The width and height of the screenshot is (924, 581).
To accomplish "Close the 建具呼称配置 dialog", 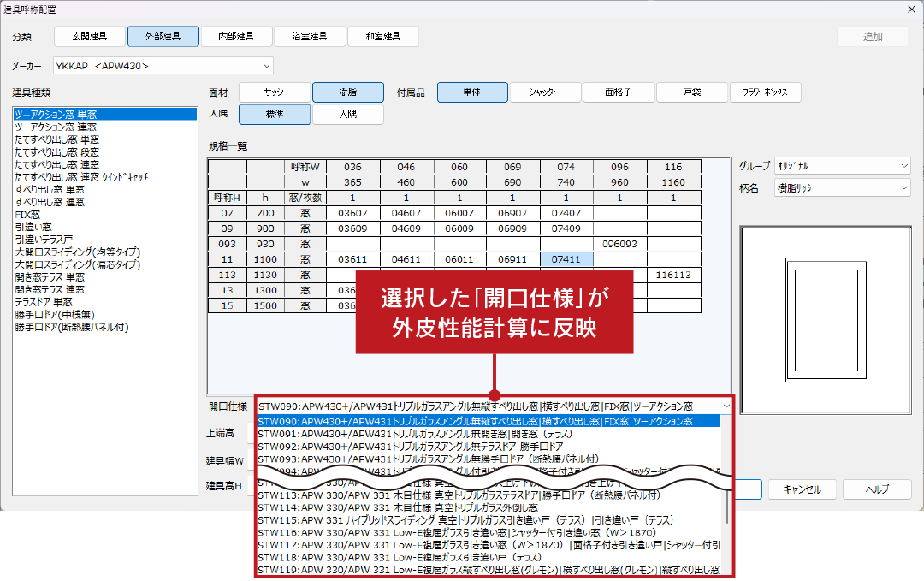I will [911, 9].
